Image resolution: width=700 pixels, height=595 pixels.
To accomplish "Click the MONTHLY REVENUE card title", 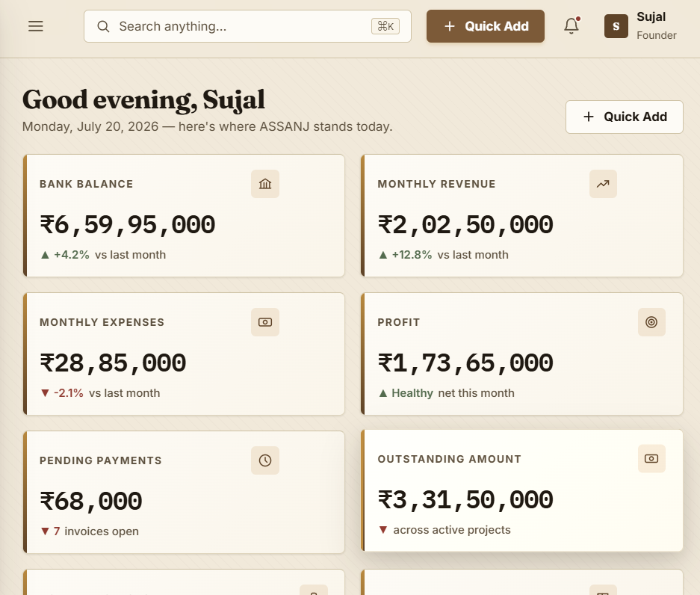I will pos(436,184).
